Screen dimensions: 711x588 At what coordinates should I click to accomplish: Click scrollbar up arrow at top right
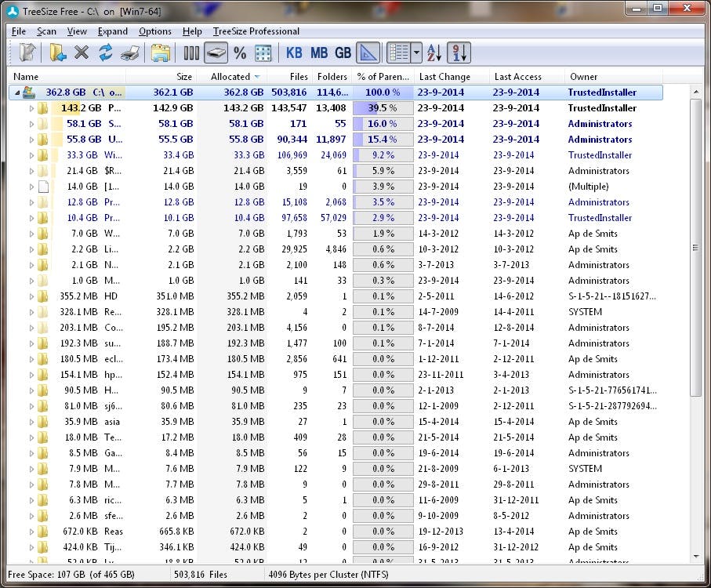(x=695, y=92)
